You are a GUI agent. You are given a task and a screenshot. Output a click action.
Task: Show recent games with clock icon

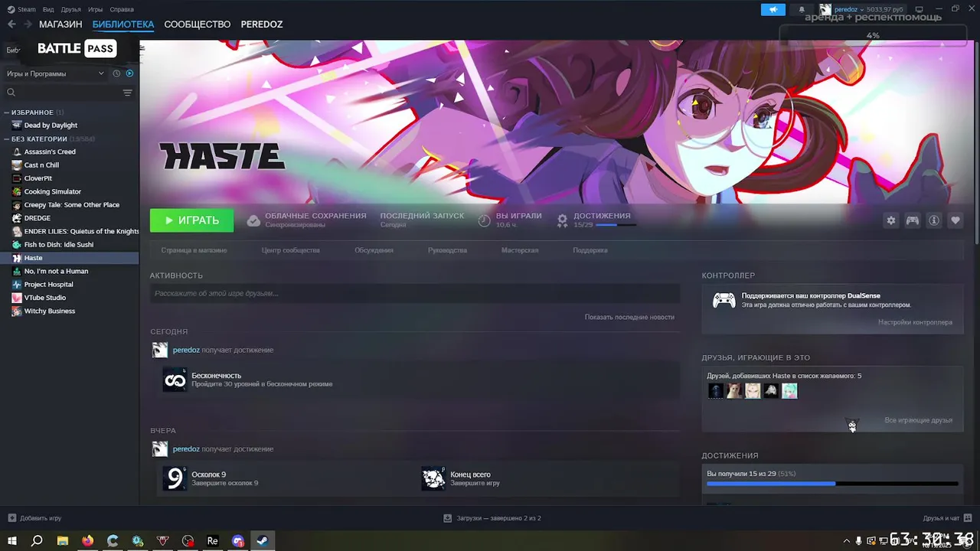tap(116, 73)
